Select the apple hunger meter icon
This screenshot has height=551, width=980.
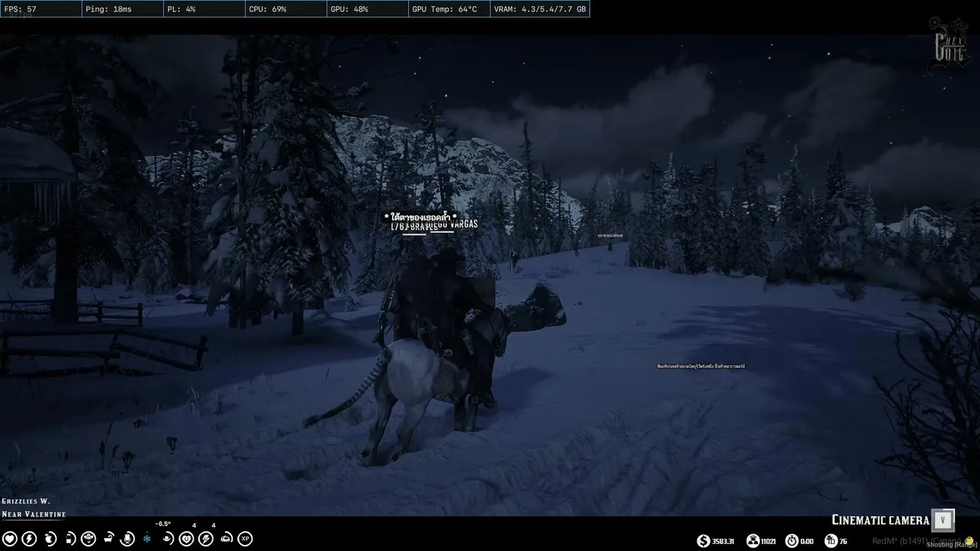(x=50, y=539)
